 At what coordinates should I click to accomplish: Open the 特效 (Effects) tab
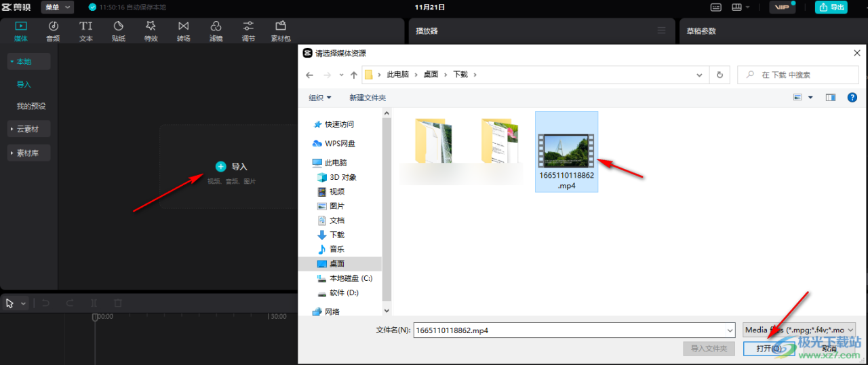click(151, 31)
